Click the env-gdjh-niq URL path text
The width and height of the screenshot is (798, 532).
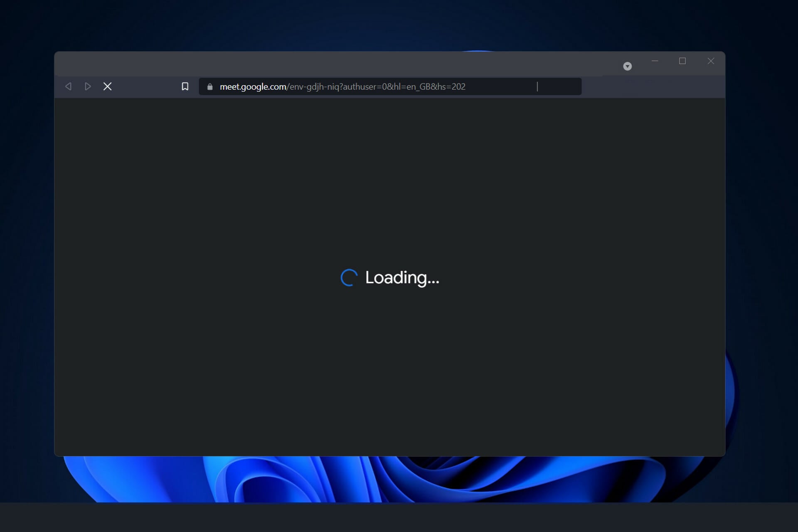click(314, 87)
